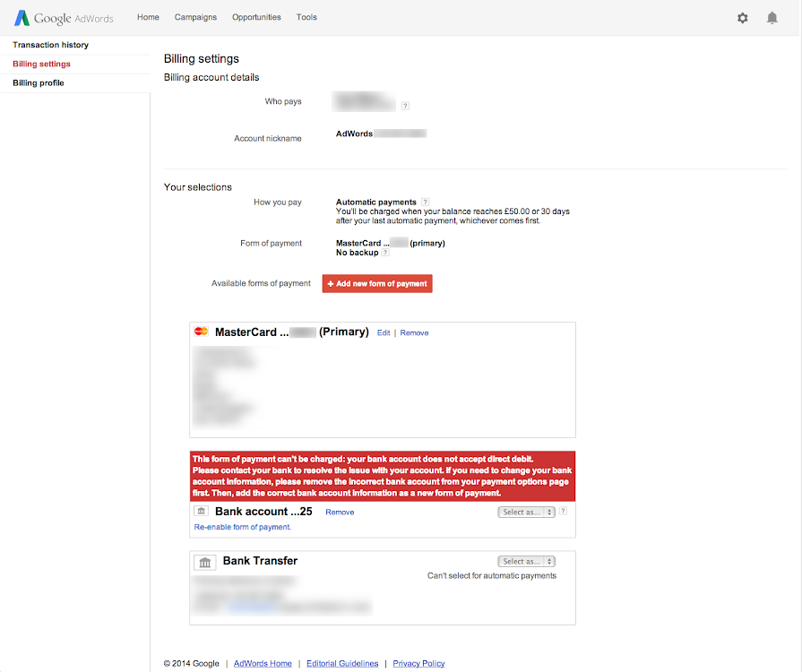802x672 pixels.
Task: Go to the Opportunities tab
Action: (x=256, y=17)
